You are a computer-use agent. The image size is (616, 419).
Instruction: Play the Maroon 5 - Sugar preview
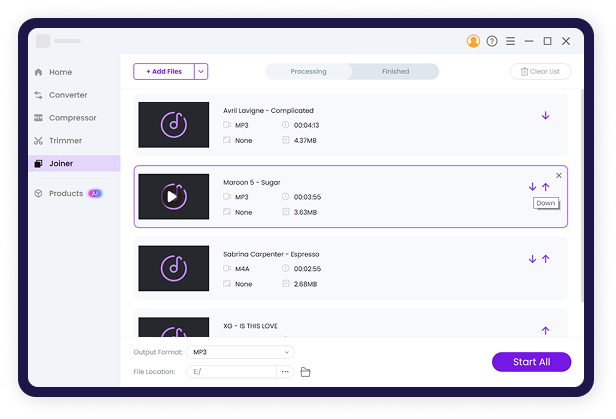click(173, 197)
